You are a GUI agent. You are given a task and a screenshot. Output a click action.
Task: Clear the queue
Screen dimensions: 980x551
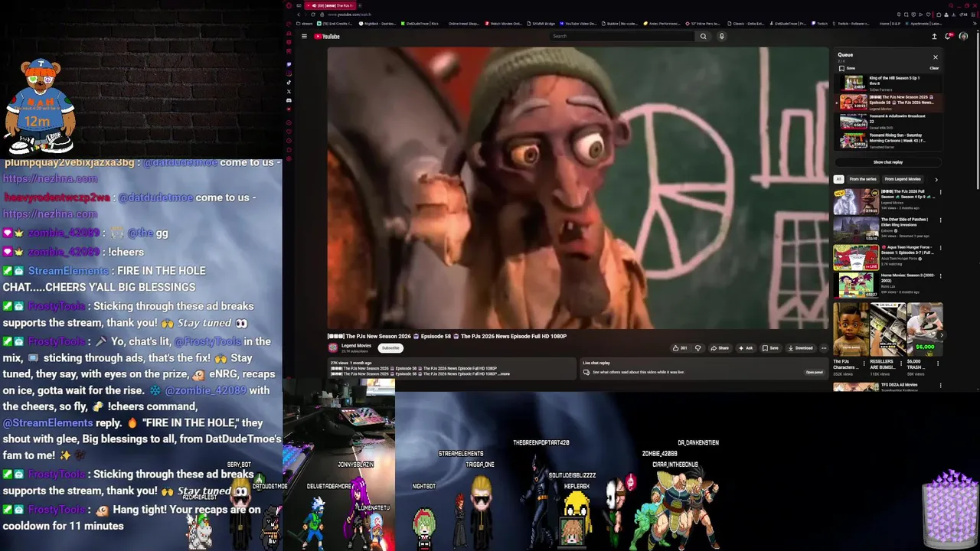(x=934, y=68)
